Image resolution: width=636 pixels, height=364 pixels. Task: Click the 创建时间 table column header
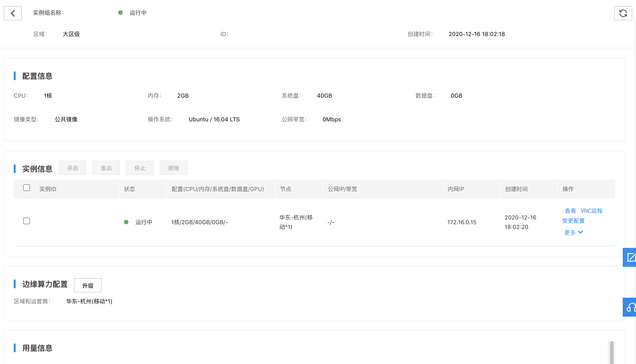(x=516, y=189)
